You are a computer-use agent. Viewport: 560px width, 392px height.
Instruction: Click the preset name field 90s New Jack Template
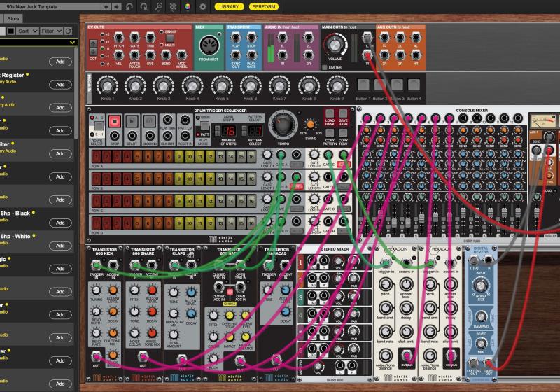50,6
